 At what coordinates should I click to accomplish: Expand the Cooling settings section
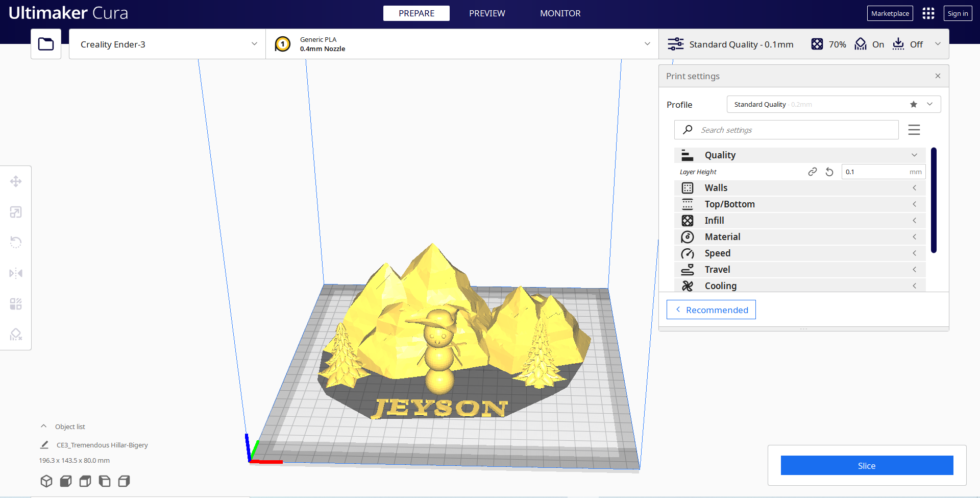pos(800,286)
